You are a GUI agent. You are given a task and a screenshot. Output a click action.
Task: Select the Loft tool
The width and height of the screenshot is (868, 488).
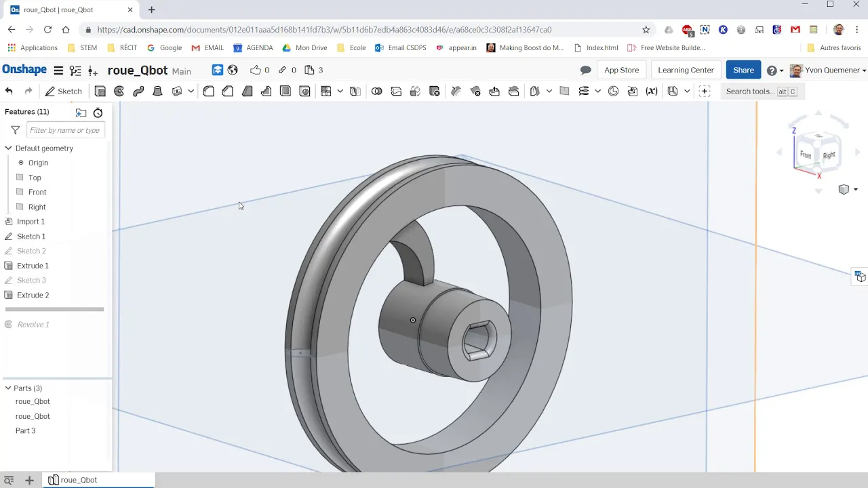(x=158, y=91)
